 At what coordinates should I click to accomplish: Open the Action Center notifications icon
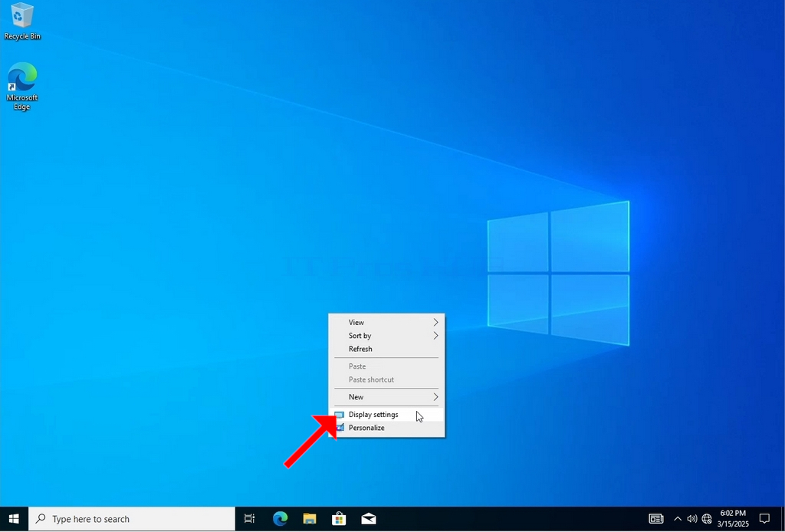764,519
